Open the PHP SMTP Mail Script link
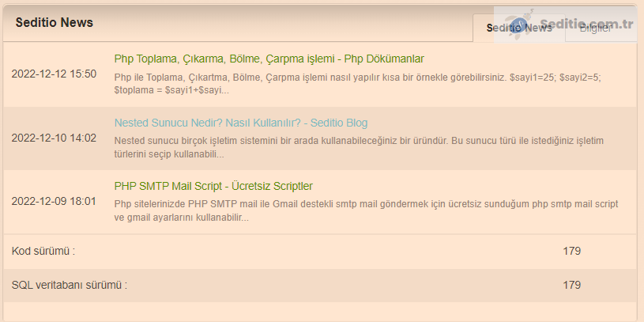This screenshot has width=644, height=322. [x=213, y=186]
